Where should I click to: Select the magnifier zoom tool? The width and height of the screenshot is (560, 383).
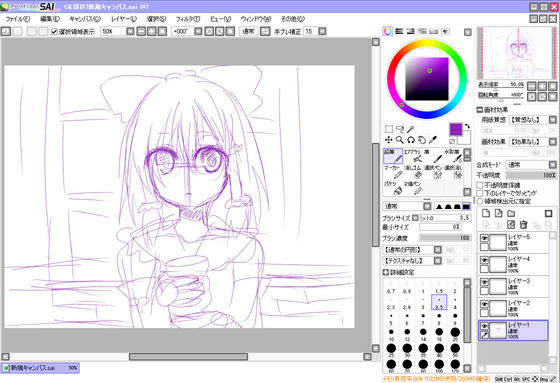tap(400, 140)
